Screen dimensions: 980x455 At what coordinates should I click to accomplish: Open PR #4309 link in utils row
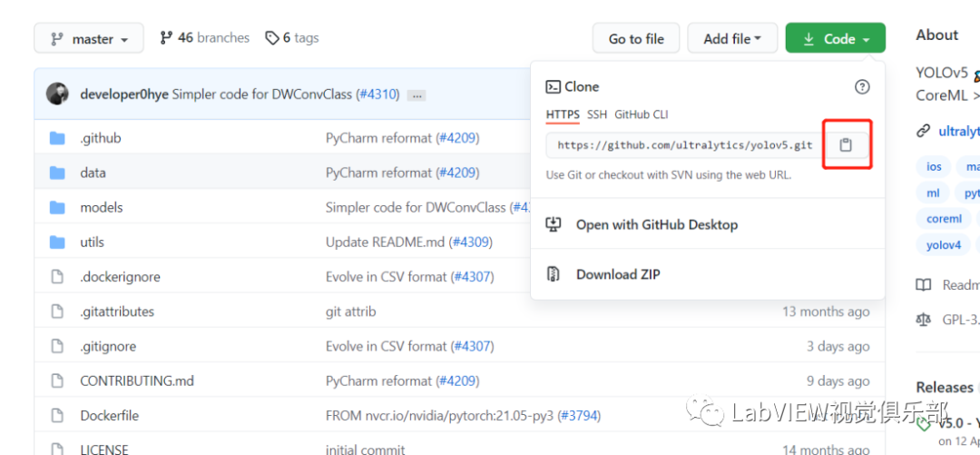pos(470,242)
